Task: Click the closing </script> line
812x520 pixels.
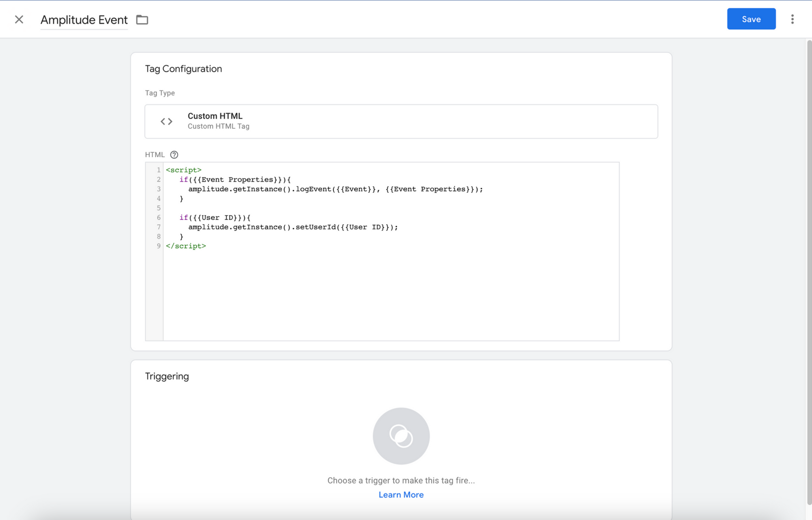Action: tap(186, 246)
